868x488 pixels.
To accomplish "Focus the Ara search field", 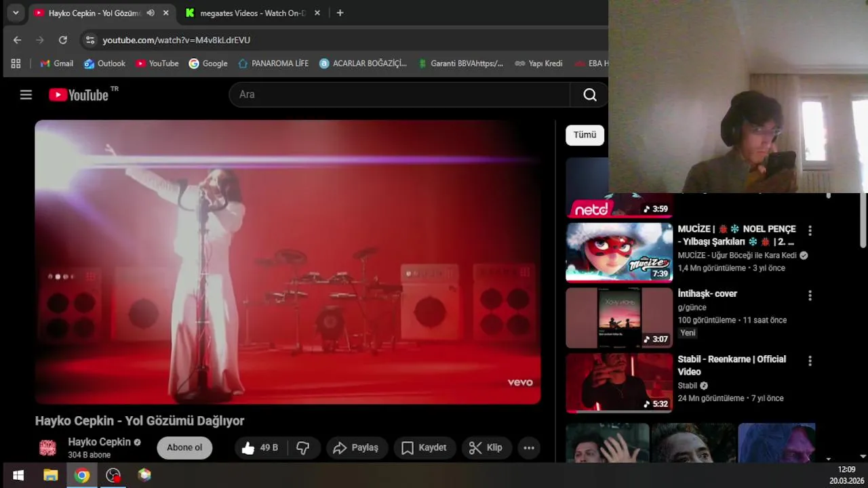I will click(x=400, y=95).
